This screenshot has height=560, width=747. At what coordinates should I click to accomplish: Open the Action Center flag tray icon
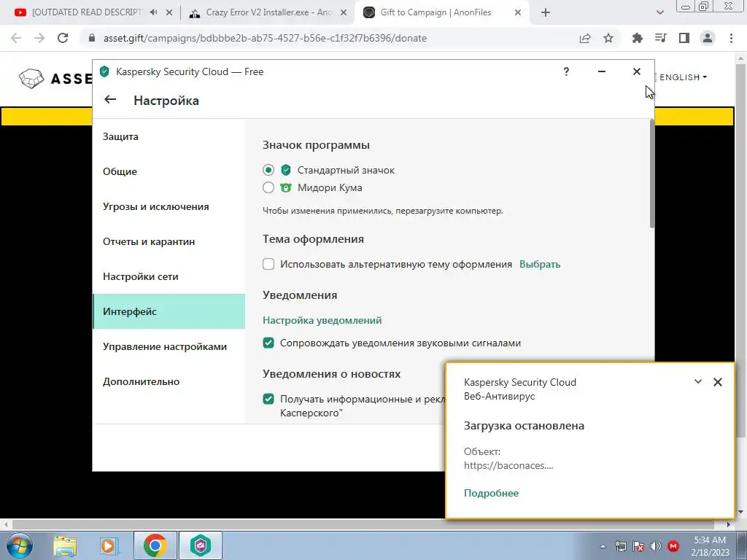click(638, 546)
